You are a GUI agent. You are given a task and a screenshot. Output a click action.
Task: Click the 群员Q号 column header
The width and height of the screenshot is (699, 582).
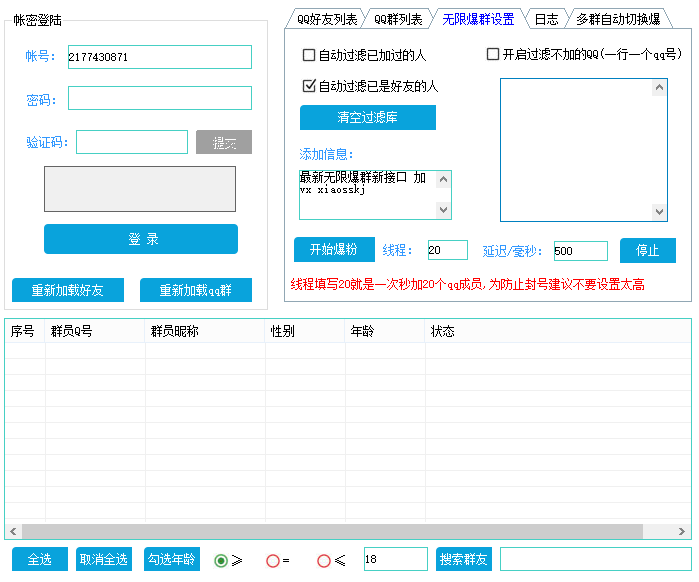pos(95,331)
